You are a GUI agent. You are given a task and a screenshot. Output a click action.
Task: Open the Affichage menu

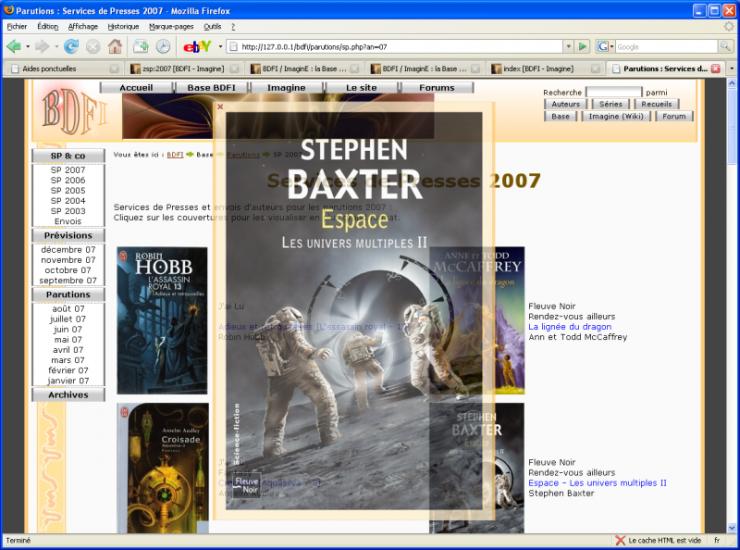point(83,26)
